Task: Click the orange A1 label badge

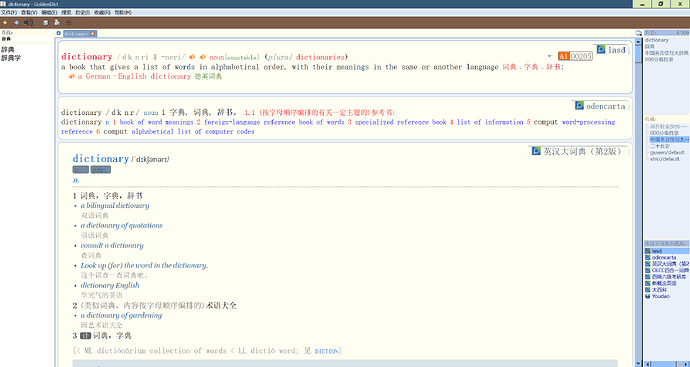Action: pyautogui.click(x=564, y=56)
